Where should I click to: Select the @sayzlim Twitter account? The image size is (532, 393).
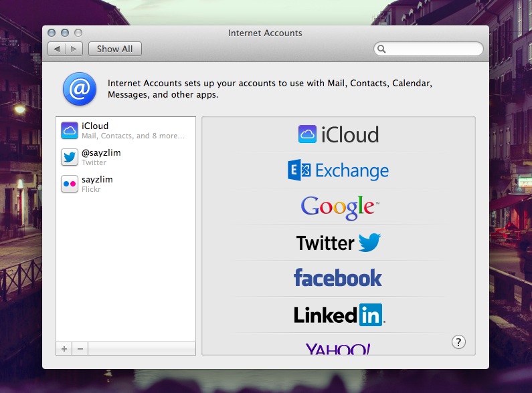pos(126,157)
